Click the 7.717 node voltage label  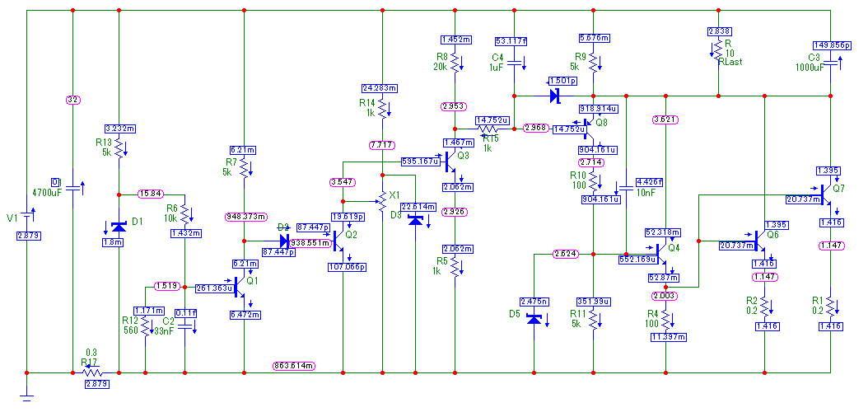[382, 145]
